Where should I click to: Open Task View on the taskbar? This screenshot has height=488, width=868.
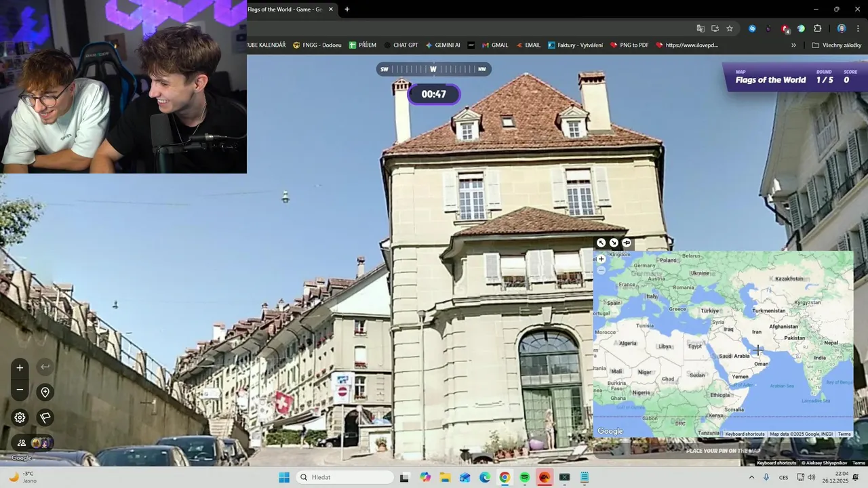click(x=405, y=477)
